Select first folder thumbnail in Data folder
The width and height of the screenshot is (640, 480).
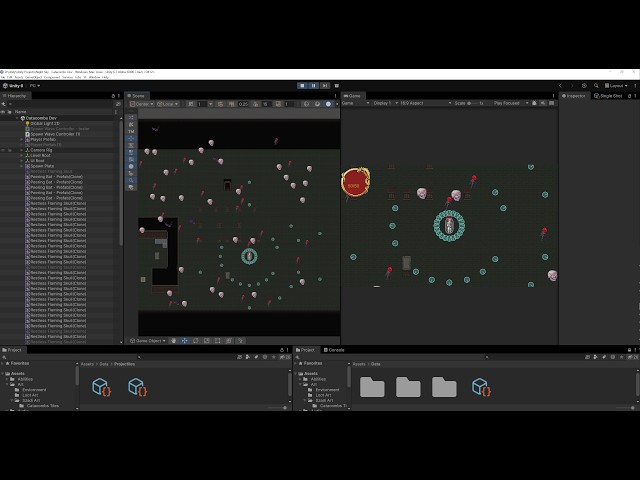pyautogui.click(x=372, y=387)
